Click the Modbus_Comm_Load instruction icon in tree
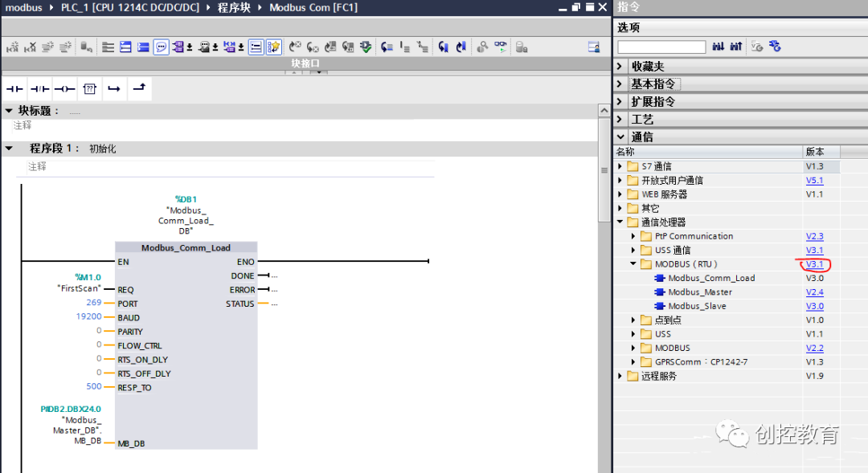Image resolution: width=868 pixels, height=473 pixels. pos(660,279)
